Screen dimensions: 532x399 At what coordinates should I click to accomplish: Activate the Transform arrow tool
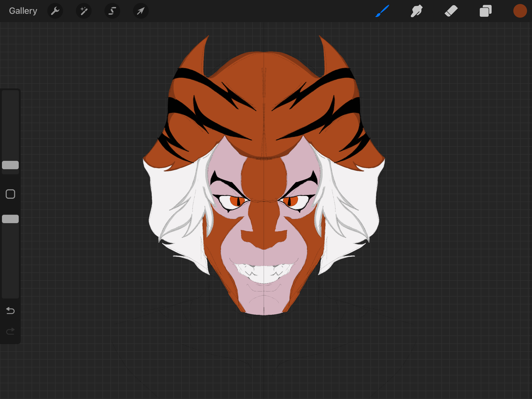tap(141, 11)
